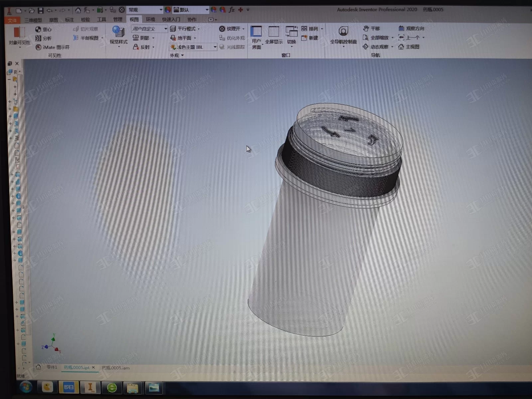Image resolution: width=532 pixels, height=399 pixels.
Task: Open the Windows Start button
Action: tap(26, 387)
